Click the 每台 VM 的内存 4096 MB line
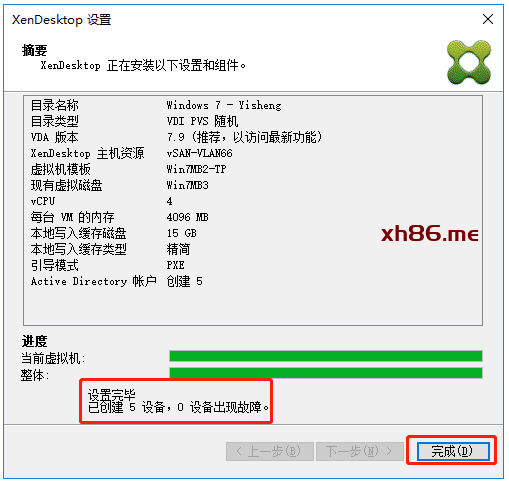 [x=119, y=217]
